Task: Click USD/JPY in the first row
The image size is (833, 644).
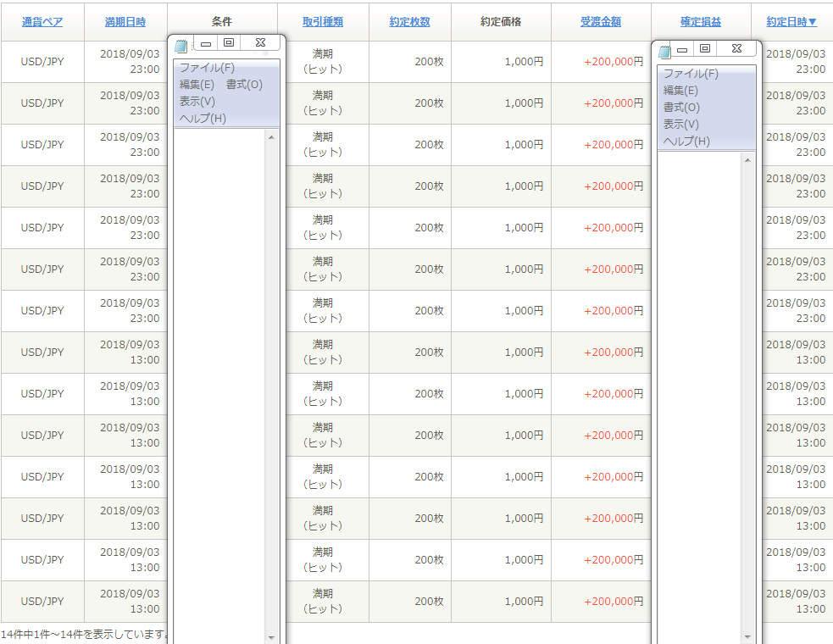Action: (x=42, y=62)
